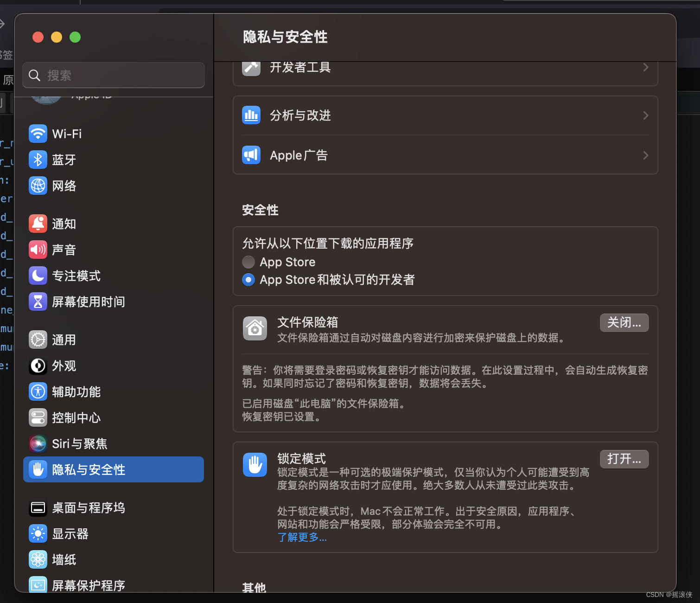Click the 搜索 search field
The width and height of the screenshot is (700, 603).
click(114, 75)
